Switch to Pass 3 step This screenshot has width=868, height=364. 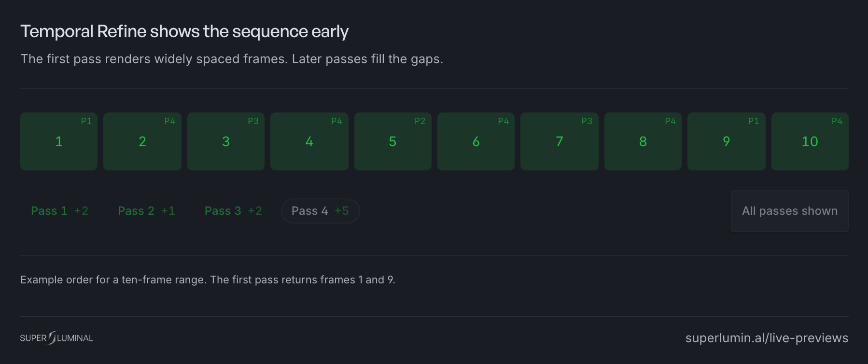coord(233,211)
